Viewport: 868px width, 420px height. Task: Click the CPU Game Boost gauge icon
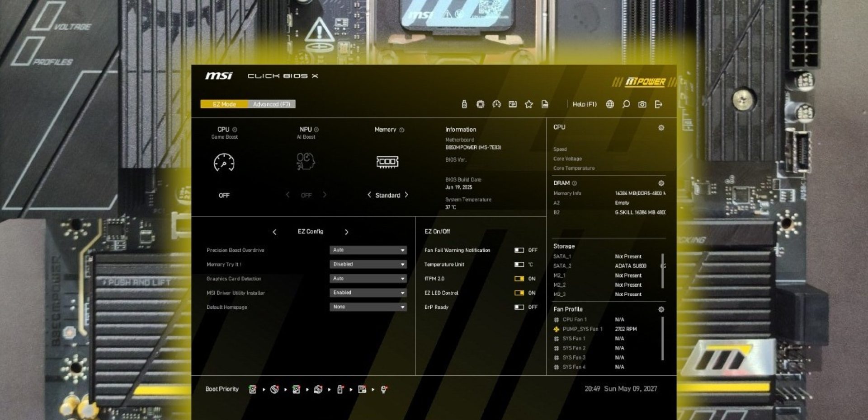point(224,162)
